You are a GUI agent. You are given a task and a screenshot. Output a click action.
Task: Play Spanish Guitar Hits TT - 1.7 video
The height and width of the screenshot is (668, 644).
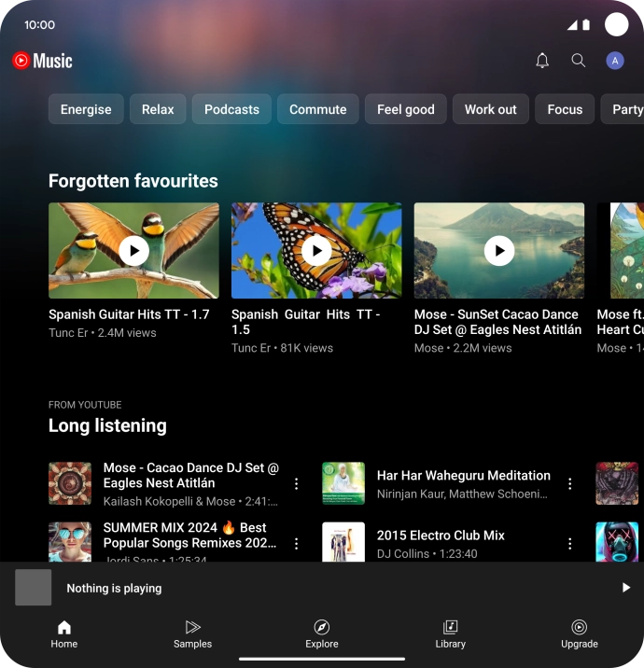point(133,251)
